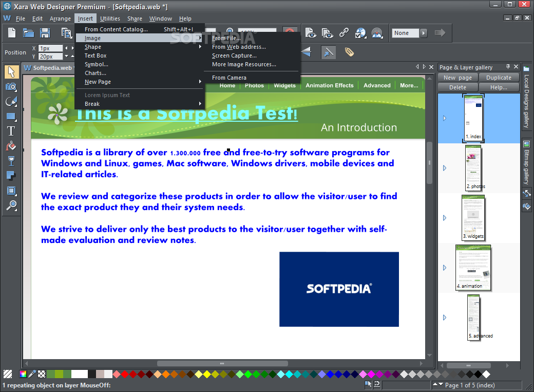
Task: Open the Break submenu
Action: 140,104
